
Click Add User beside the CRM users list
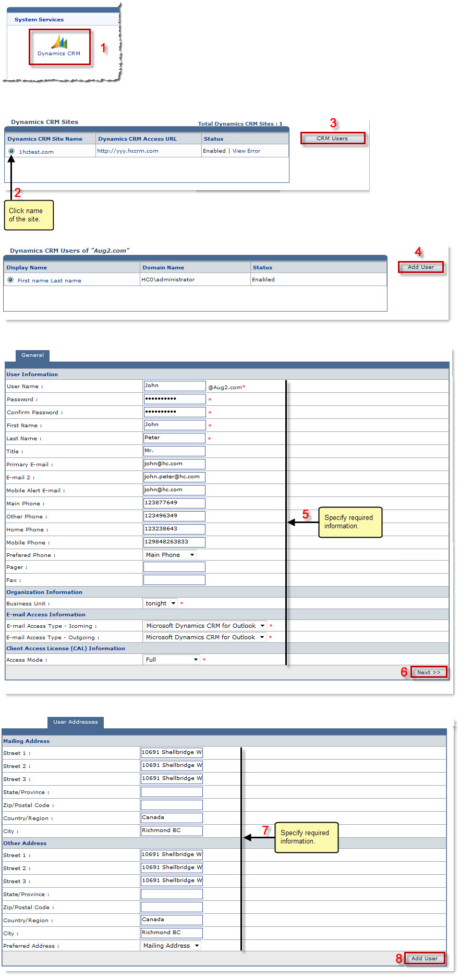point(421,267)
